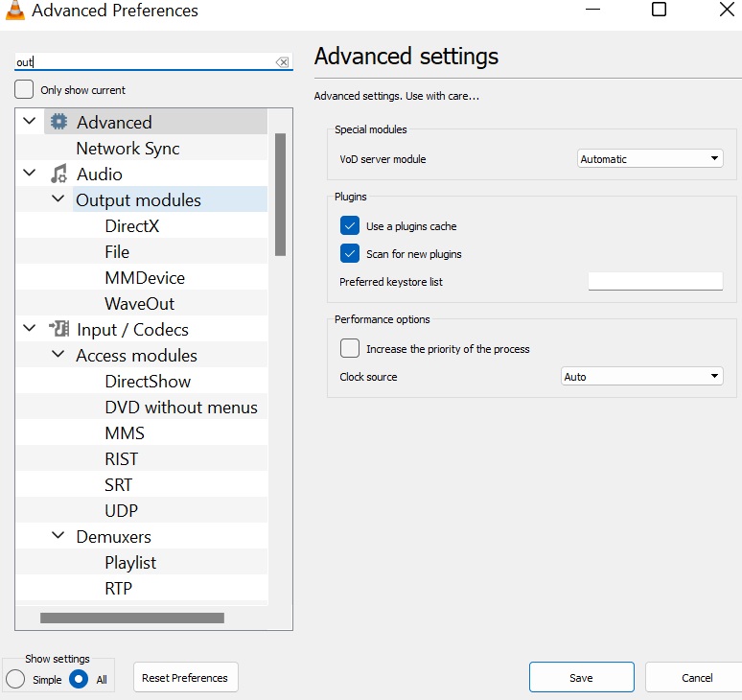Image resolution: width=742 pixels, height=700 pixels.
Task: Toggle Scan for new plugins checkbox
Action: tap(350, 254)
